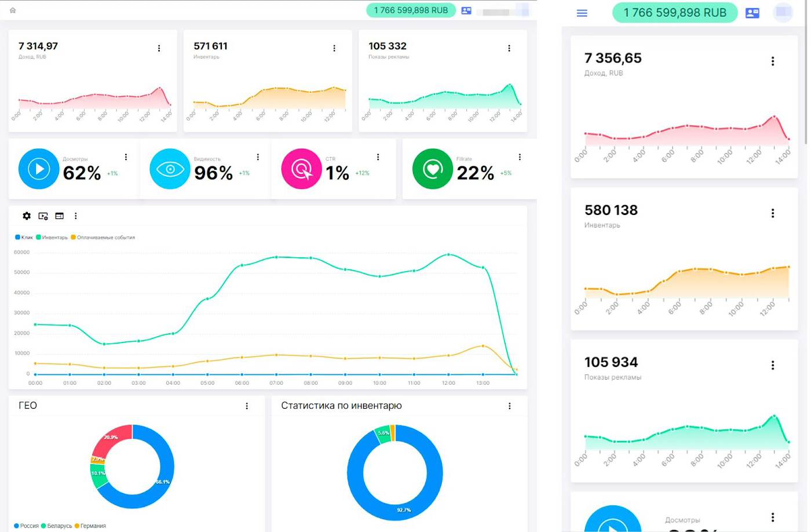The width and height of the screenshot is (812, 532).
Task: Click the green heart icon on the Fillrate card
Action: (433, 169)
